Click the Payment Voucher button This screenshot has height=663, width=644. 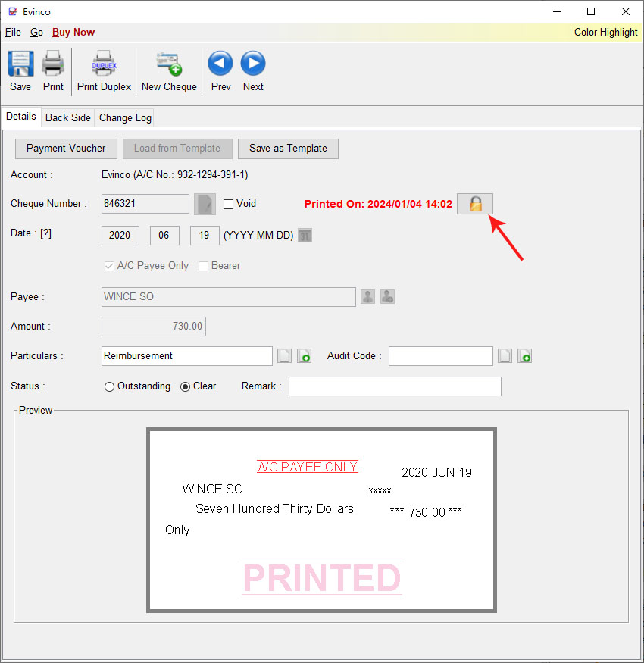(x=67, y=149)
